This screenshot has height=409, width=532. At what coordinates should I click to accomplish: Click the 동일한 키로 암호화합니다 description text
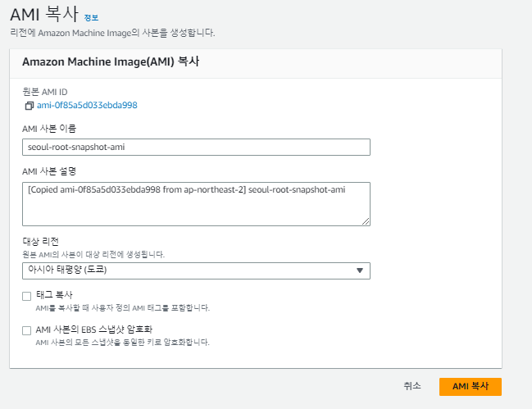click(x=123, y=342)
